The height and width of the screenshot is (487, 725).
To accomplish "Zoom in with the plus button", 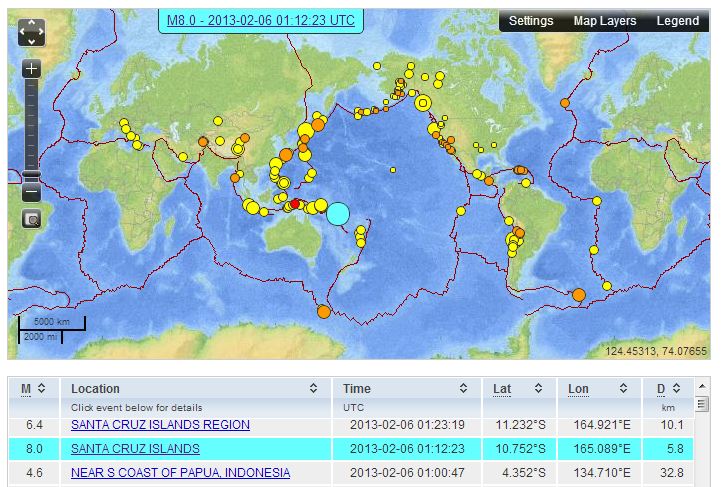I will click(31, 69).
